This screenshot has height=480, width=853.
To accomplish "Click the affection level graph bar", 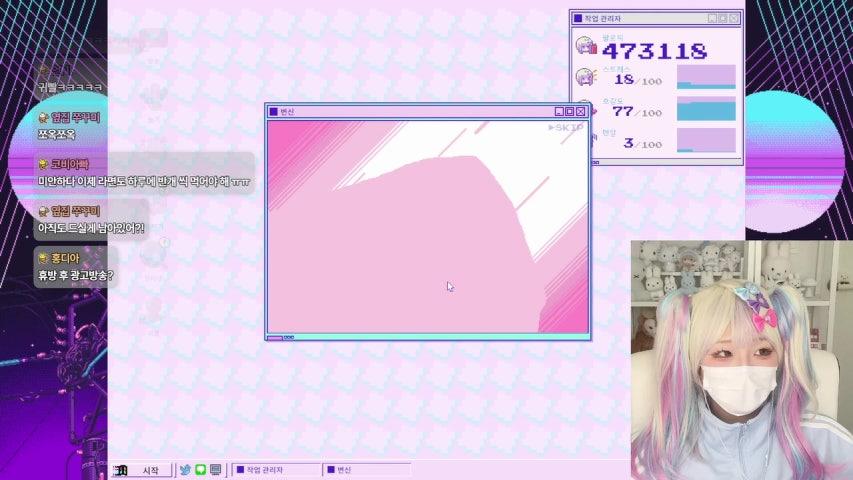I will coord(706,108).
